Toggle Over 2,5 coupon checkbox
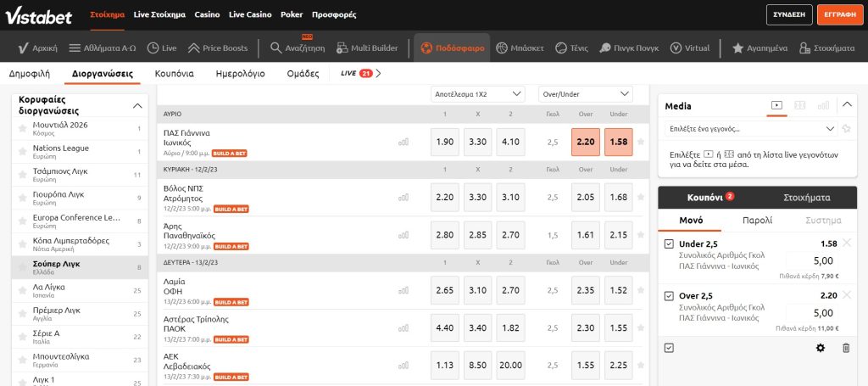 click(669, 296)
